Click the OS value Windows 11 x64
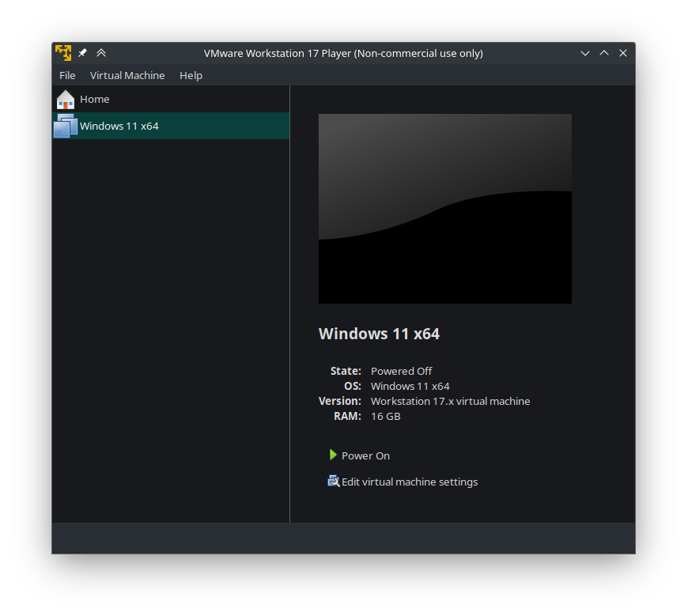688x616 pixels. [410, 386]
